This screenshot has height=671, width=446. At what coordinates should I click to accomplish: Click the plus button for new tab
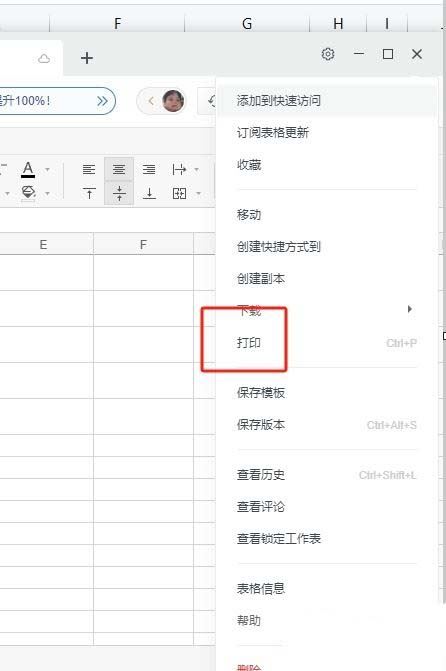pyautogui.click(x=87, y=58)
